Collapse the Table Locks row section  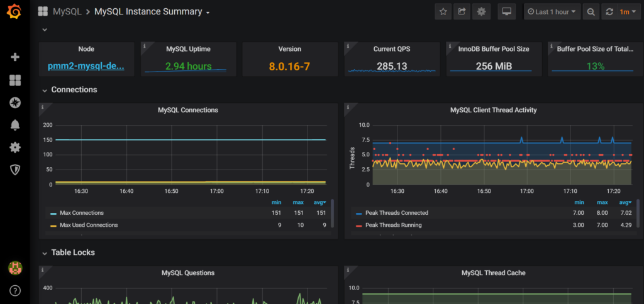[72, 252]
